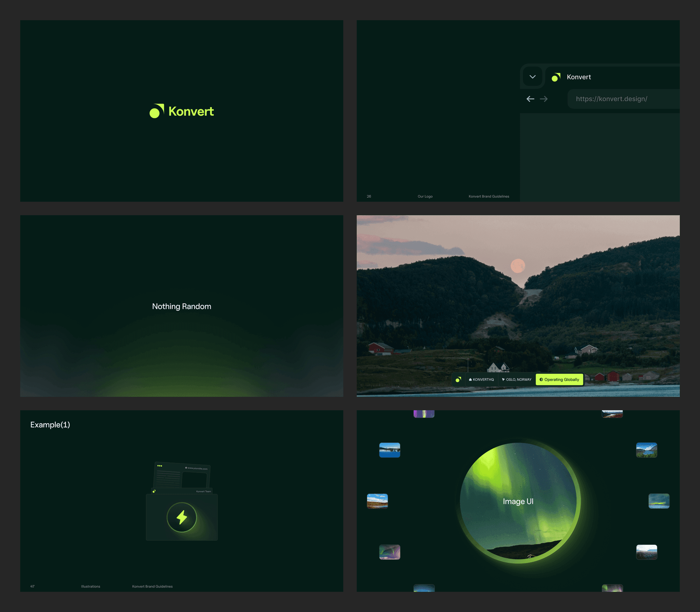The height and width of the screenshot is (612, 700).
Task: Click the 'Konvert Team' label in illustration
Action: [x=204, y=491]
